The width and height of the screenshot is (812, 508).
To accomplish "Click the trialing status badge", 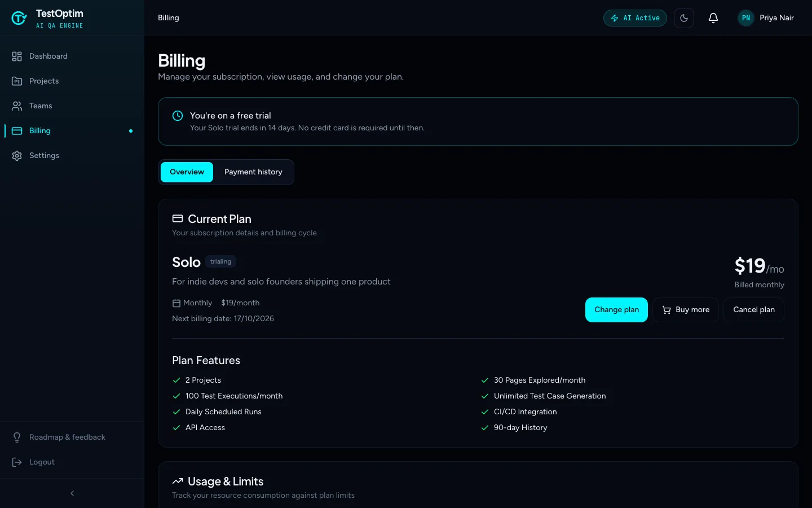I will coord(220,262).
